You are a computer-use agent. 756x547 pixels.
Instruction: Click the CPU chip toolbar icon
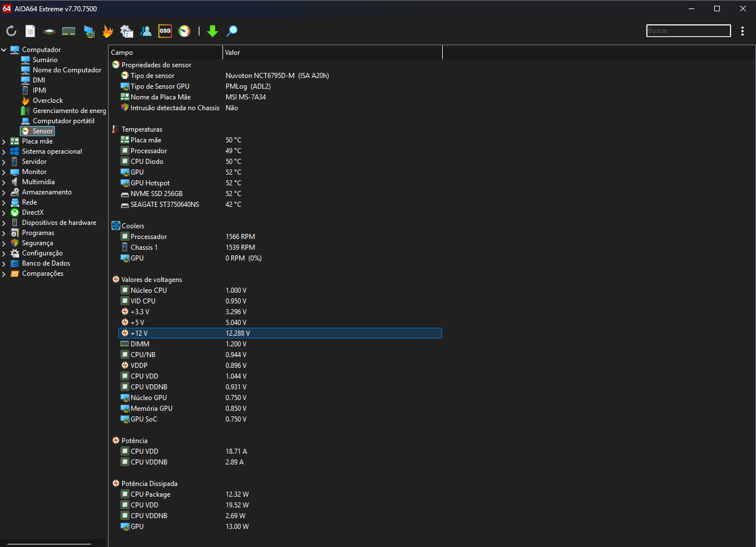point(50,31)
